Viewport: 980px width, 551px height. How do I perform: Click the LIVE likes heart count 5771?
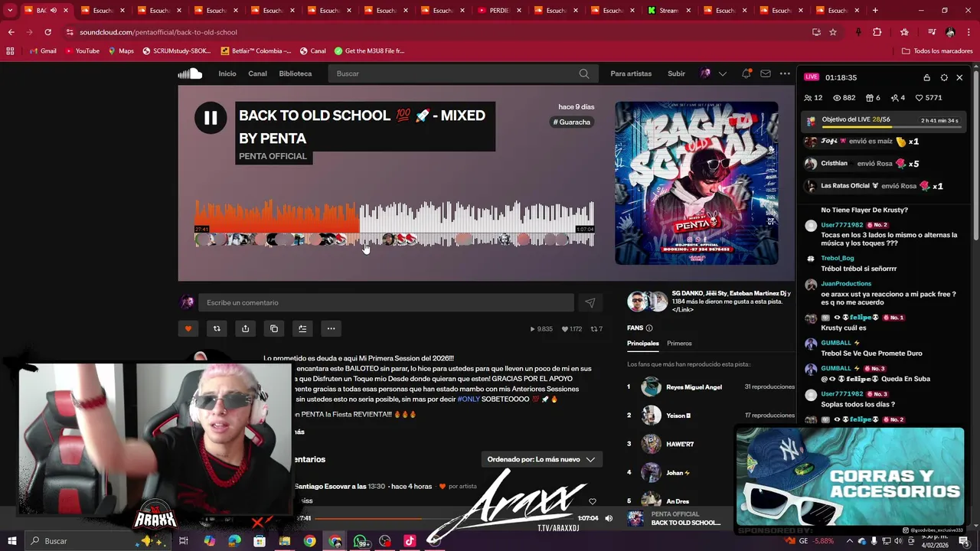pos(929,98)
